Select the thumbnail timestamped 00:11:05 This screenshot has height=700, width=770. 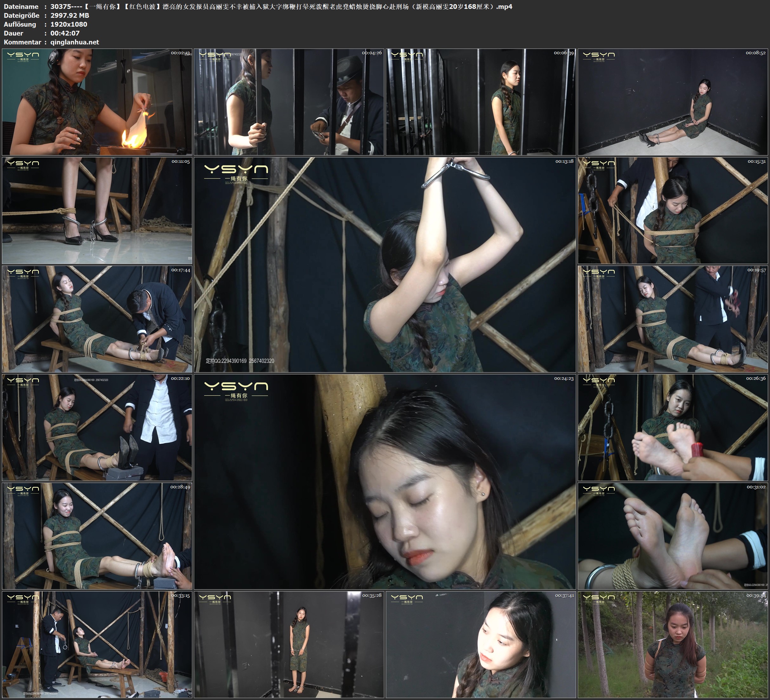[97, 210]
